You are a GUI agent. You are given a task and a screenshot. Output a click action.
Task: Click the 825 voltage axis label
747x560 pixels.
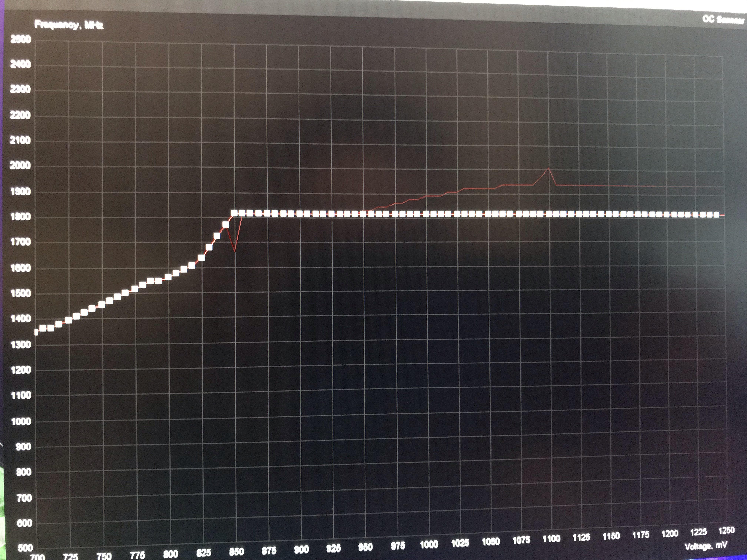[x=204, y=553]
